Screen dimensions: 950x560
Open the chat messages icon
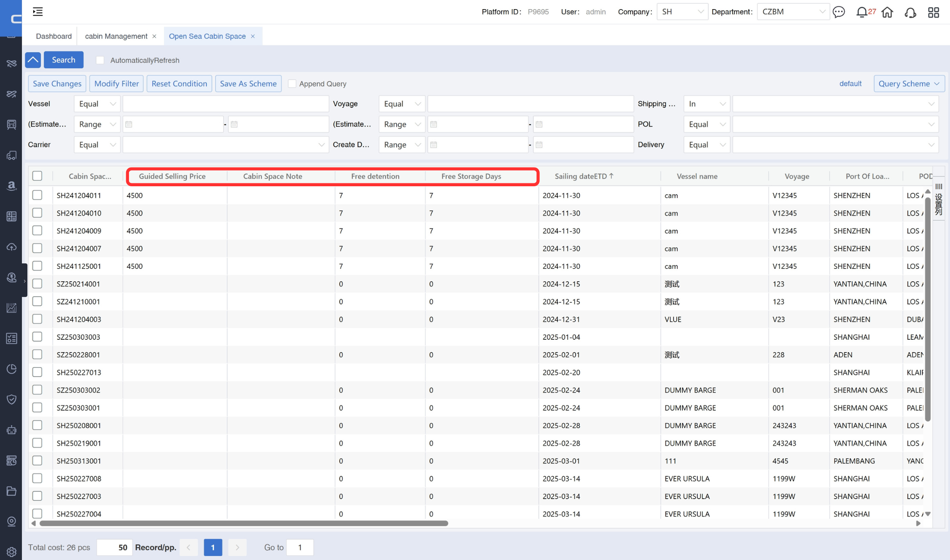click(839, 12)
